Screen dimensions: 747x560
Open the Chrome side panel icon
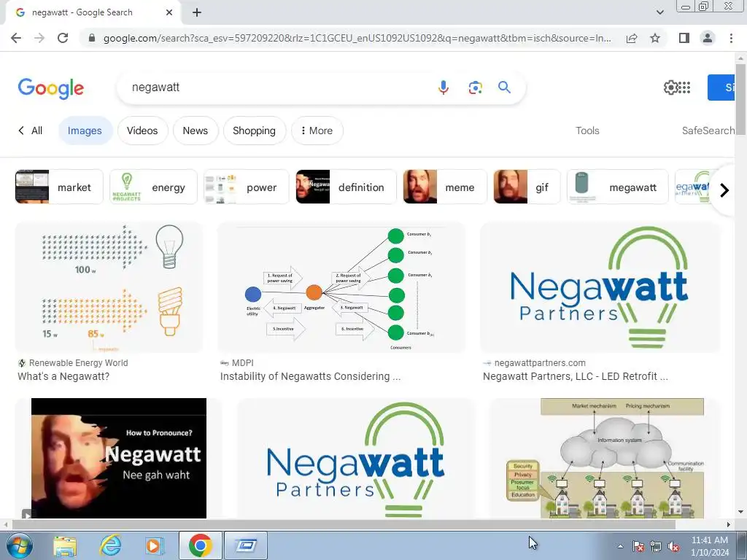pos(684,38)
